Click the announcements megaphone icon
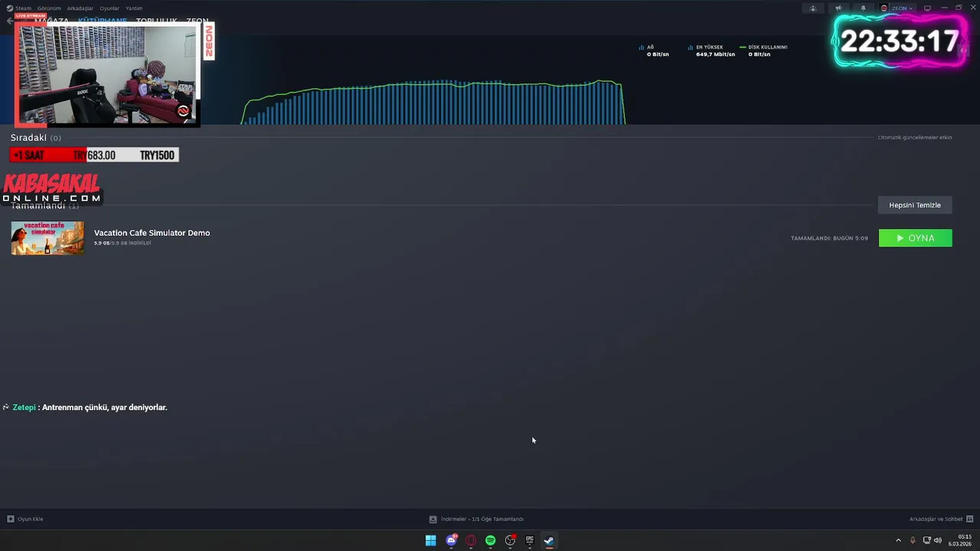 click(838, 8)
